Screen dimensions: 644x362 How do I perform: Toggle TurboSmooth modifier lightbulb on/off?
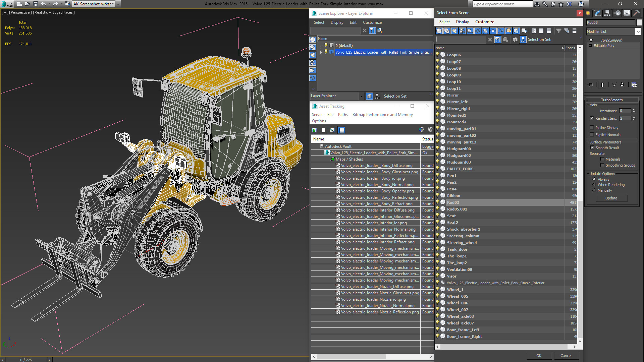591,40
